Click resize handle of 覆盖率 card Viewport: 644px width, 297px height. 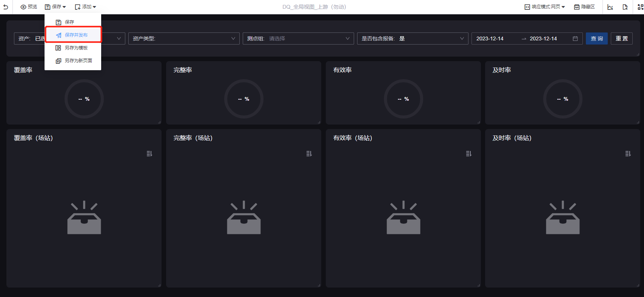coord(159,122)
